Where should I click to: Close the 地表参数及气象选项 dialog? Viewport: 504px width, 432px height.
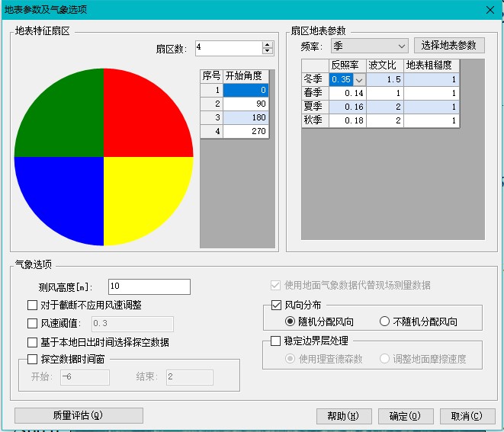tap(490, 9)
